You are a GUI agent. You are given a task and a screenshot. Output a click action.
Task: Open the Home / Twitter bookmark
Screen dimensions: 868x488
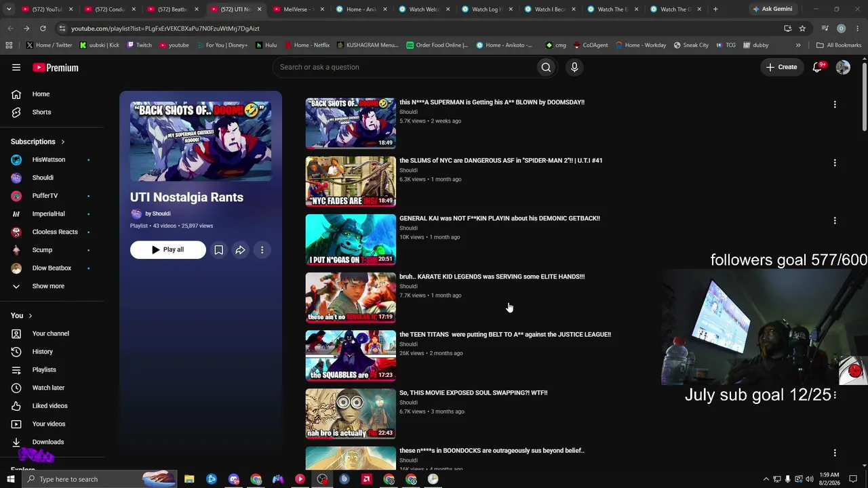(50, 45)
